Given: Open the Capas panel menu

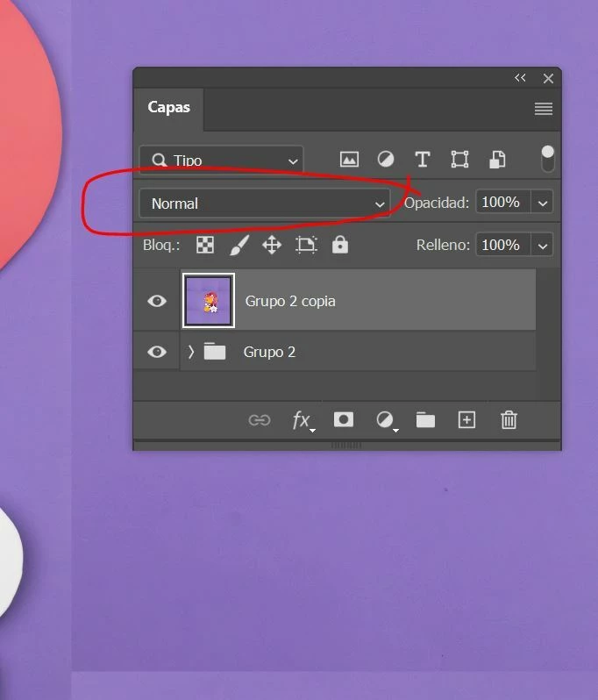Looking at the screenshot, I should tap(544, 109).
